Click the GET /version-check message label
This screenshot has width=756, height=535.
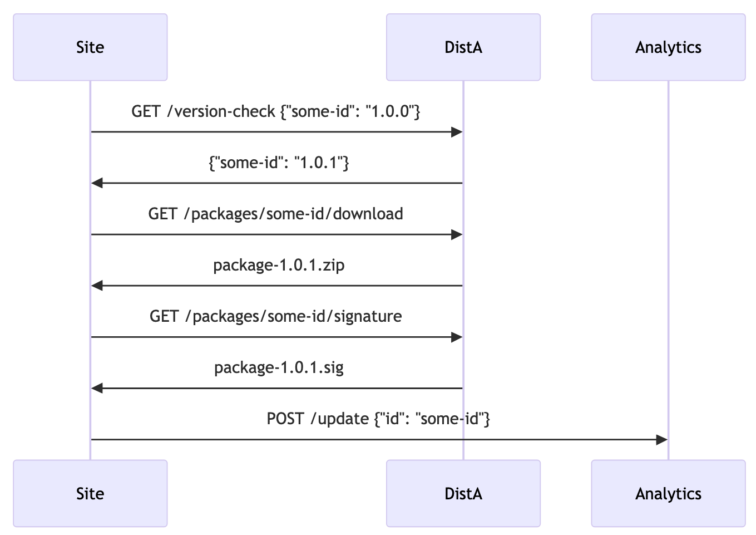click(276, 111)
